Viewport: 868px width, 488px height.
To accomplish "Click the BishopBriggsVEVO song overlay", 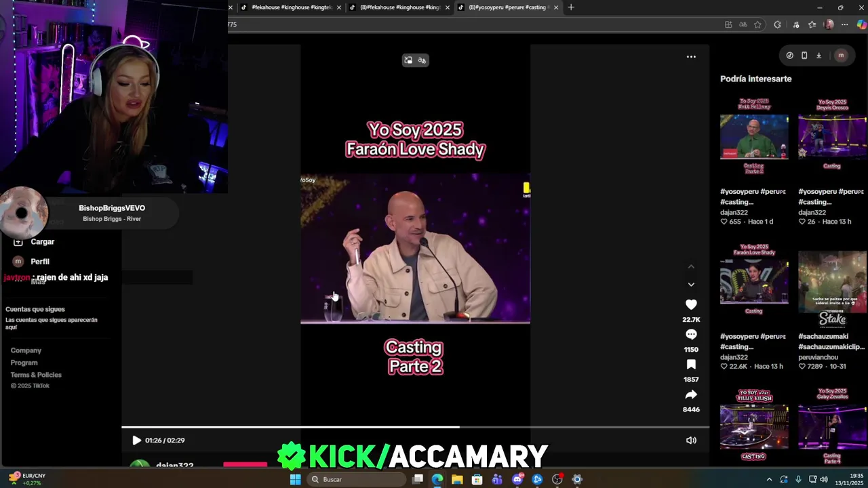I will point(90,213).
